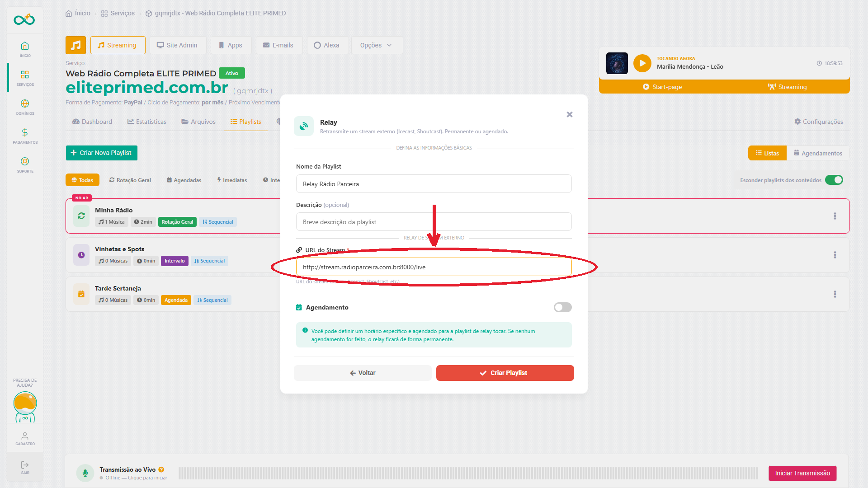The image size is (868, 488).
Task: Open options menu for Tarde Sertaneja
Action: (835, 294)
